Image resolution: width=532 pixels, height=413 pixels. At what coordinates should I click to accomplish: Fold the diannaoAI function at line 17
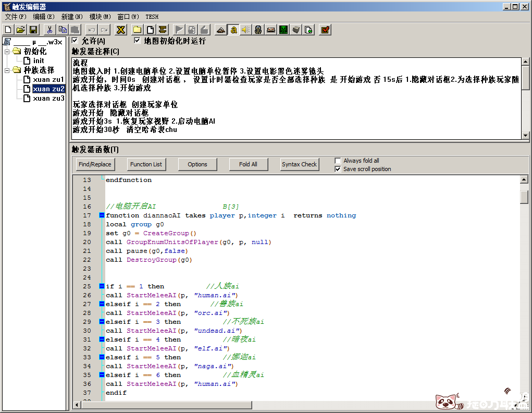[102, 215]
